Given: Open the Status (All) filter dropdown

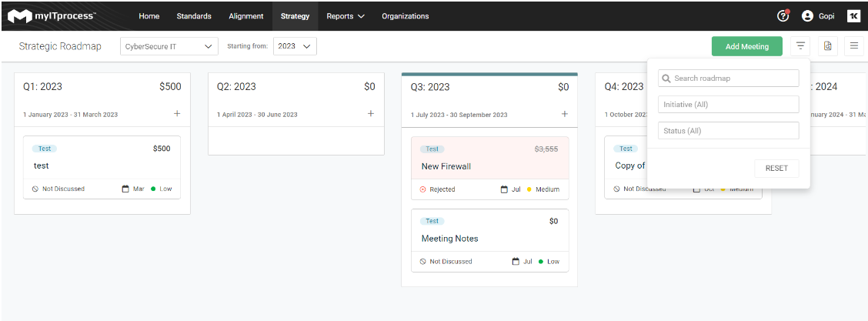Looking at the screenshot, I should (729, 131).
